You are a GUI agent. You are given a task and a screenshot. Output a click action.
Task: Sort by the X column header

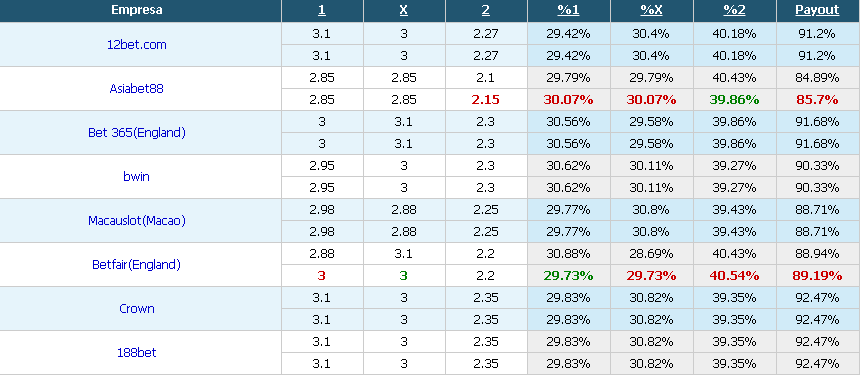click(404, 10)
